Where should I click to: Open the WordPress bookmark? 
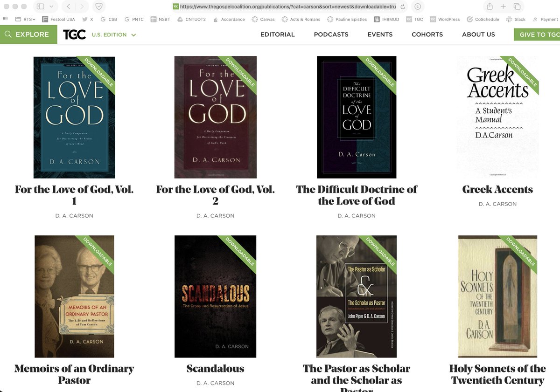coord(445,19)
